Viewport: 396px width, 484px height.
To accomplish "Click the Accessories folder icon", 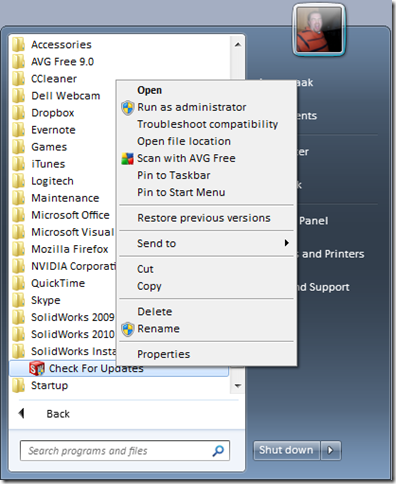I will coord(19,45).
